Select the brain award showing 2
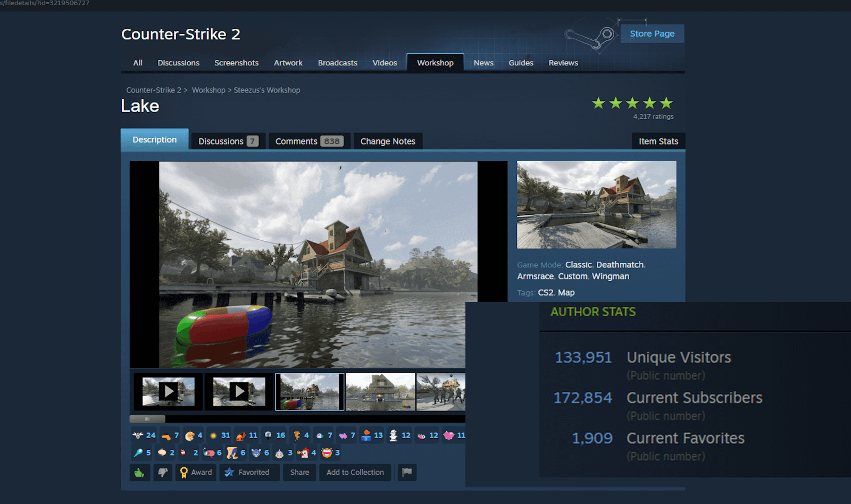This screenshot has width=851, height=504. coord(166,453)
